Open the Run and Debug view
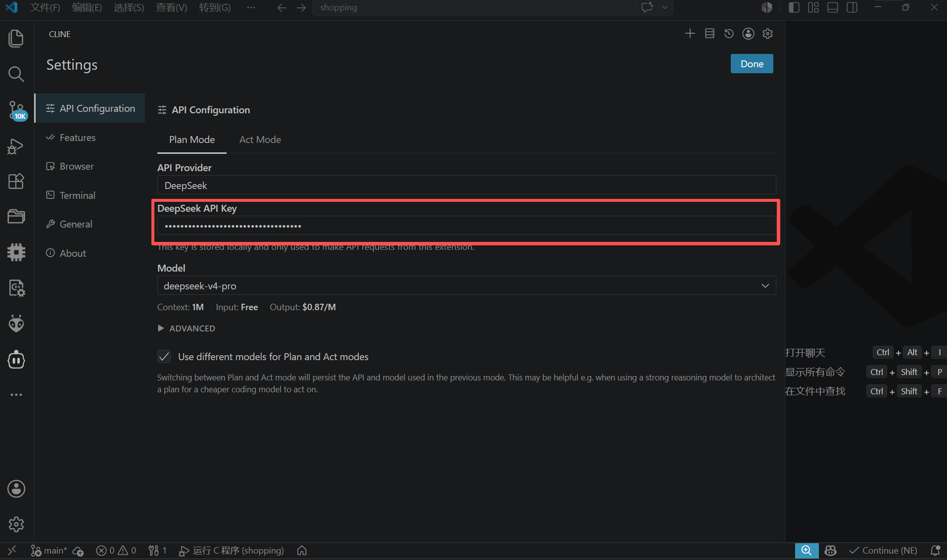 (16, 146)
